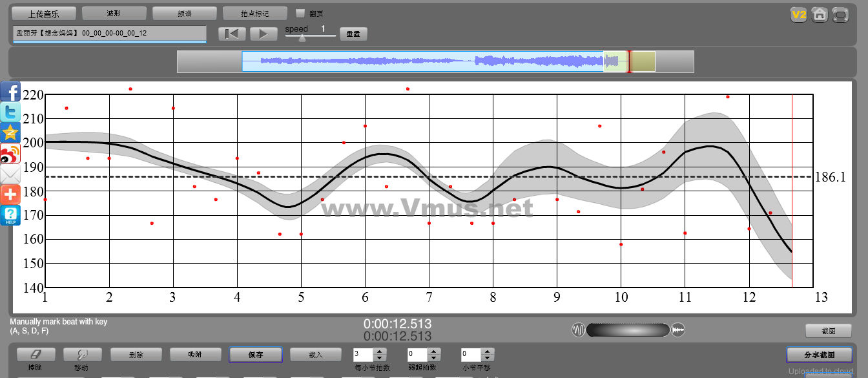This screenshot has width=868, height=378.
Task: Go to the home icon
Action: tap(820, 14)
